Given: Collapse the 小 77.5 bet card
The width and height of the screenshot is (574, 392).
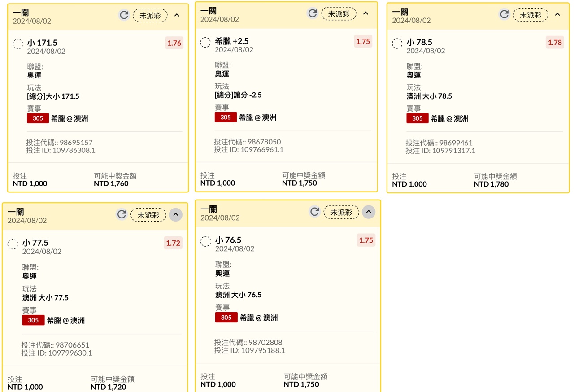Looking at the screenshot, I should pos(176,214).
